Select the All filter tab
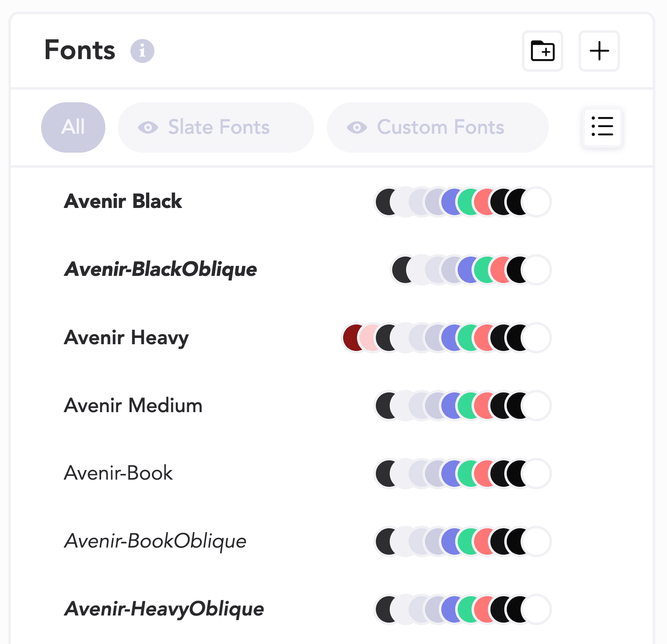This screenshot has width=667, height=644. [73, 127]
